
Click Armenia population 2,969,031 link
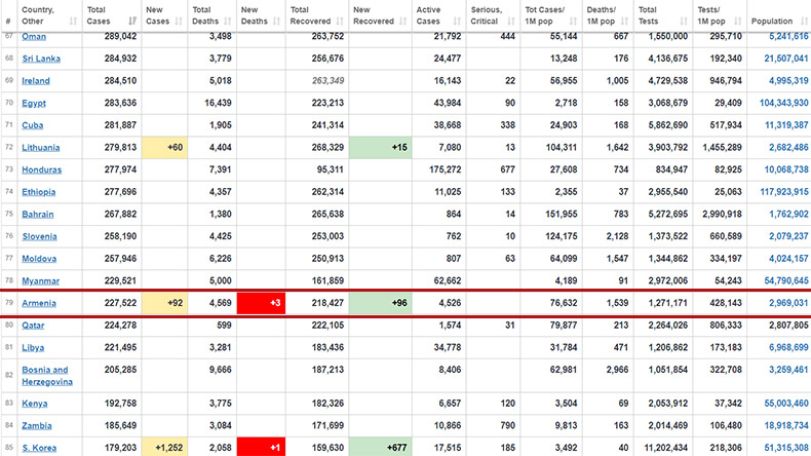coord(788,303)
